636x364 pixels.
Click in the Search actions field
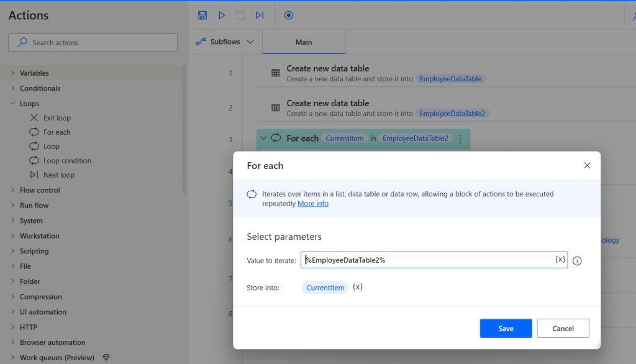tap(93, 43)
